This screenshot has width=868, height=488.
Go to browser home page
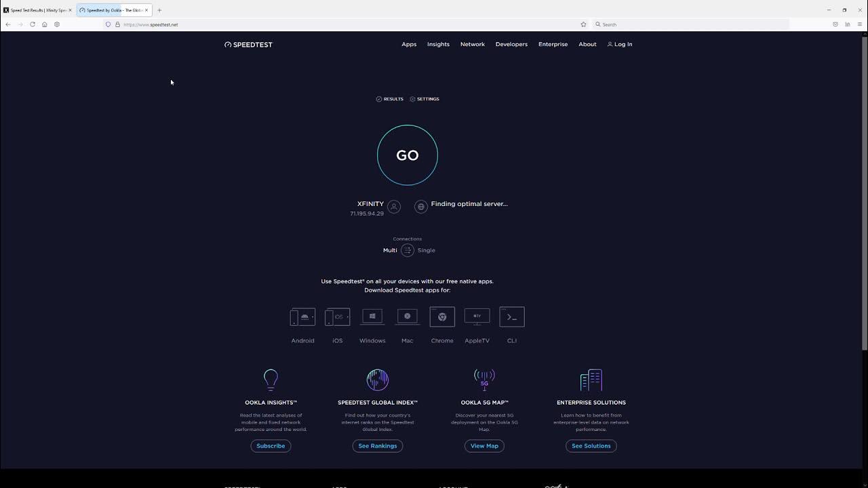pyautogui.click(x=45, y=24)
